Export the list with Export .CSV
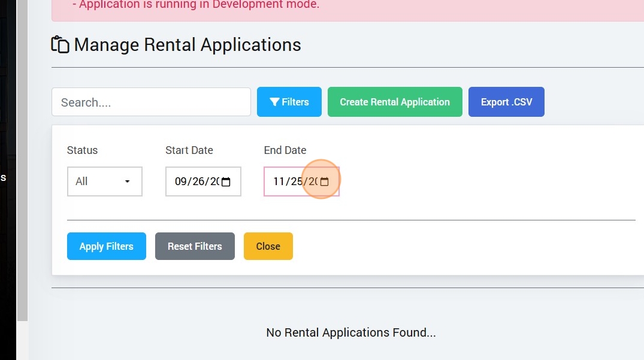The height and width of the screenshot is (360, 644). (x=506, y=102)
